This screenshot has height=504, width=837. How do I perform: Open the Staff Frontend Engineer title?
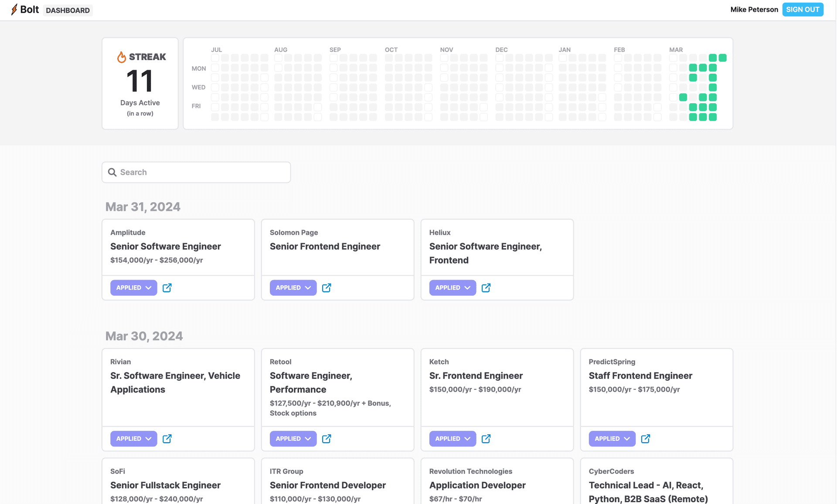[640, 376]
